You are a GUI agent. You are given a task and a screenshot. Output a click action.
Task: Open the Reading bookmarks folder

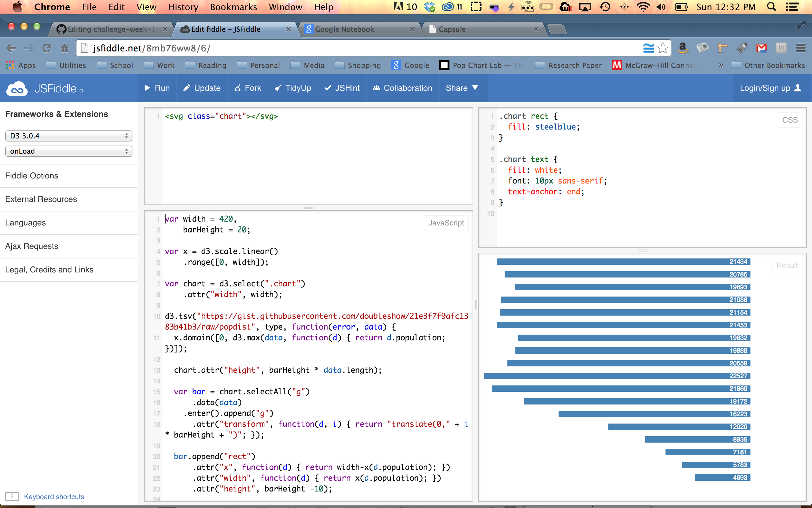coord(206,65)
